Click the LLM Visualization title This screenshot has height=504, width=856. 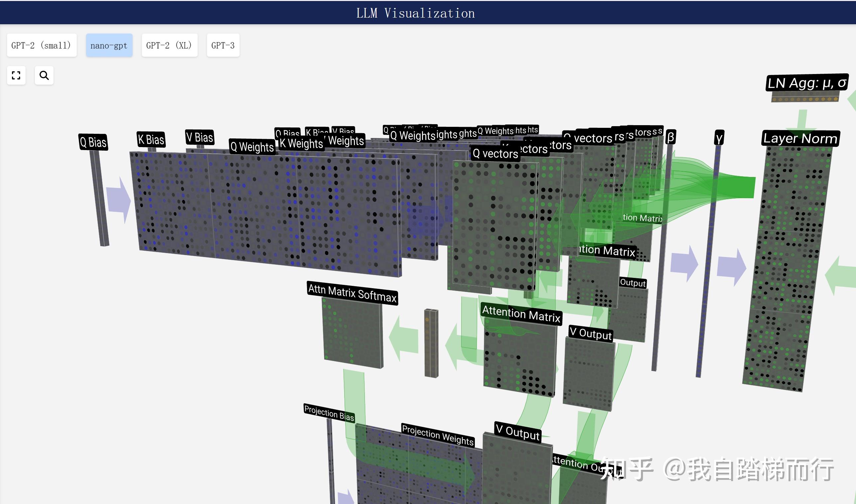point(415,13)
